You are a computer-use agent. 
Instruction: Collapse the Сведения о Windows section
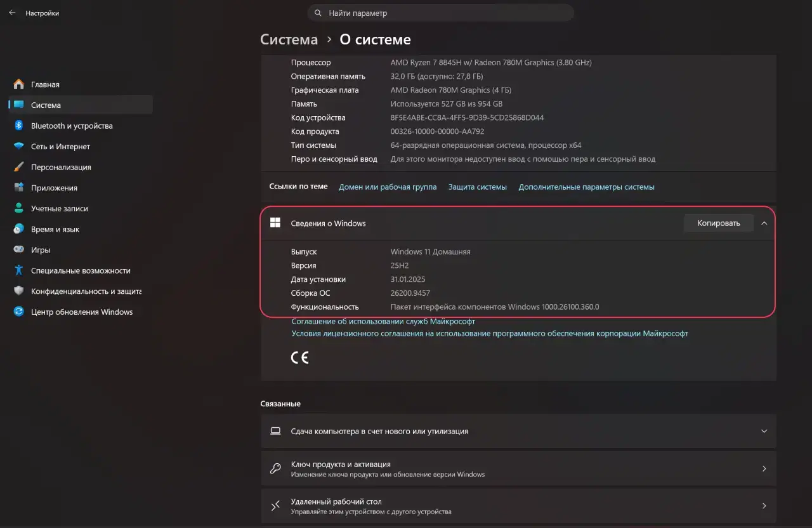[764, 223]
